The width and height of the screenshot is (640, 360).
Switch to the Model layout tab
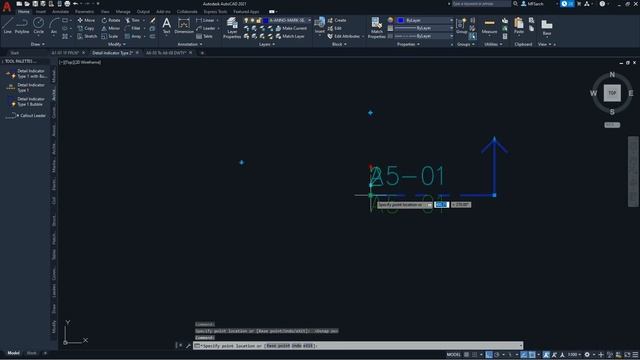click(13, 353)
